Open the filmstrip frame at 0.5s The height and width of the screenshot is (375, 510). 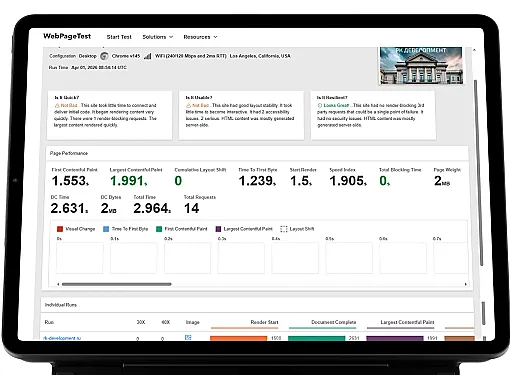349,258
